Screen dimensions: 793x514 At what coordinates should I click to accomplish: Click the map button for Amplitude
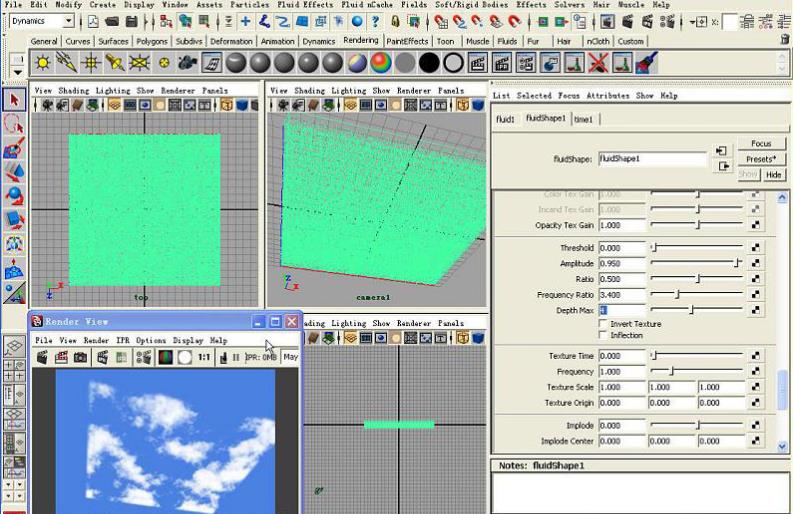click(756, 263)
